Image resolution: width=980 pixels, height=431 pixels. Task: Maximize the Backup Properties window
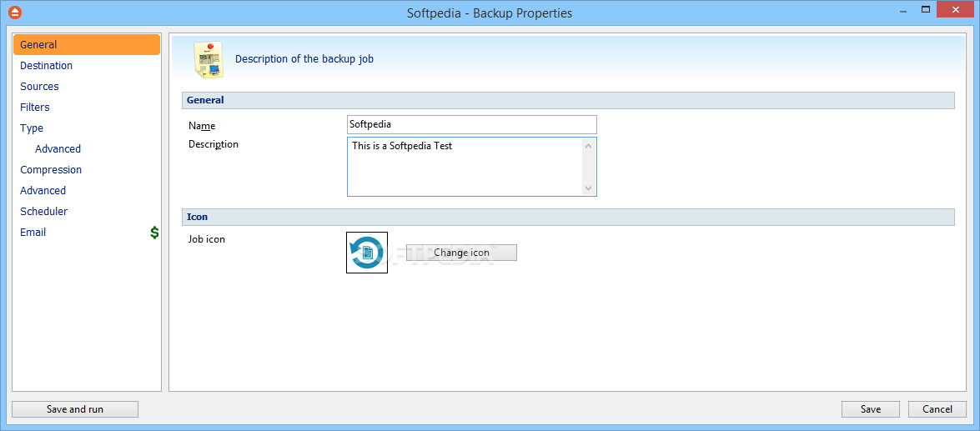(x=926, y=9)
